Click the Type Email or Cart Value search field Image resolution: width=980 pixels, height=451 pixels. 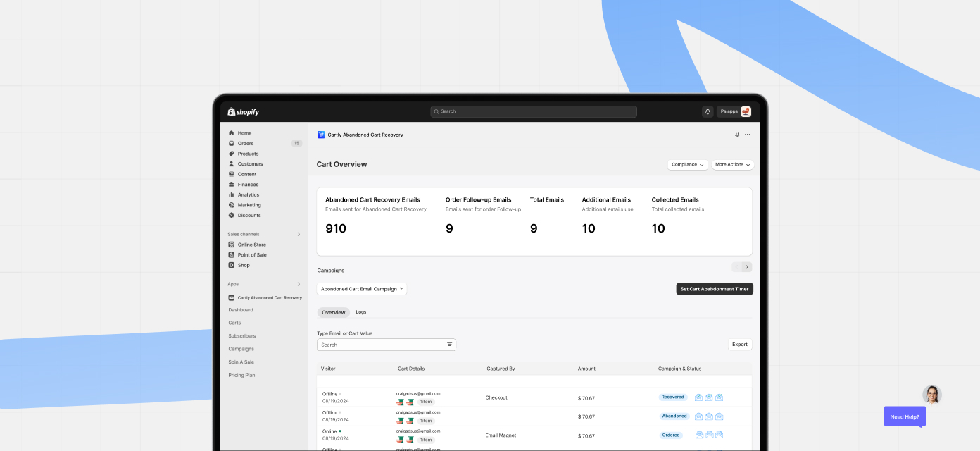pos(380,345)
